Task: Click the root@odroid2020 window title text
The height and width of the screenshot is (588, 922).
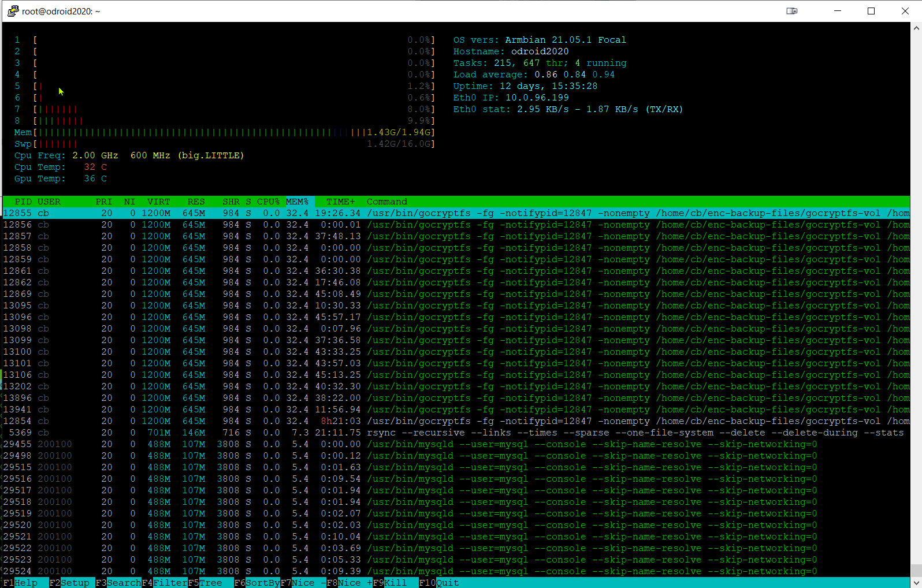Action: pos(61,11)
